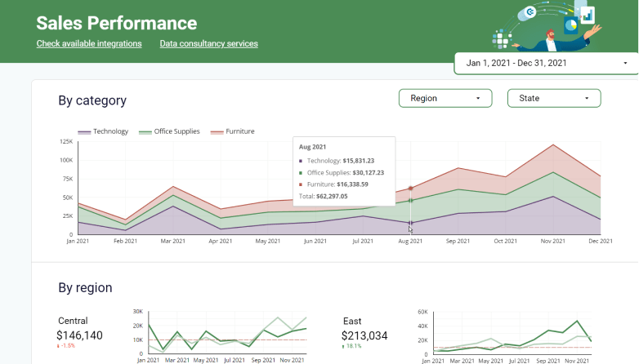Viewport: 639px width, 364px height.
Task: Click the bar chart icon in header illustration
Action: [x=588, y=16]
